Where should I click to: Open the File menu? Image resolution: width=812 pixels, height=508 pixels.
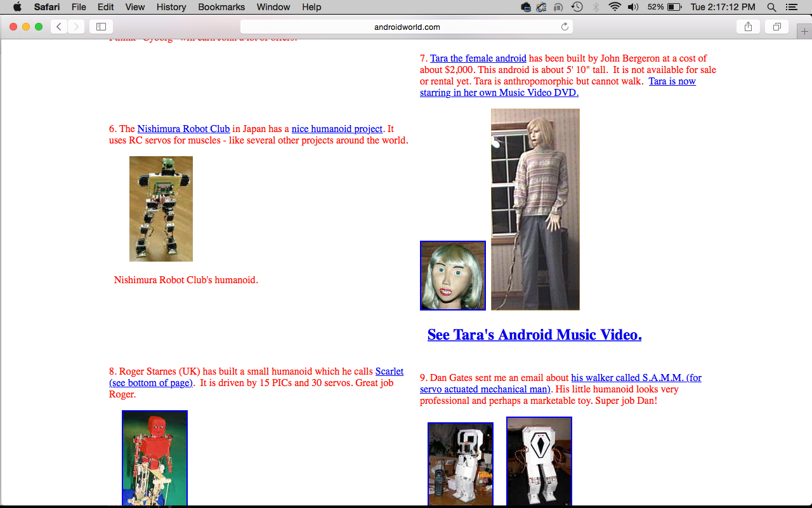pyautogui.click(x=79, y=7)
